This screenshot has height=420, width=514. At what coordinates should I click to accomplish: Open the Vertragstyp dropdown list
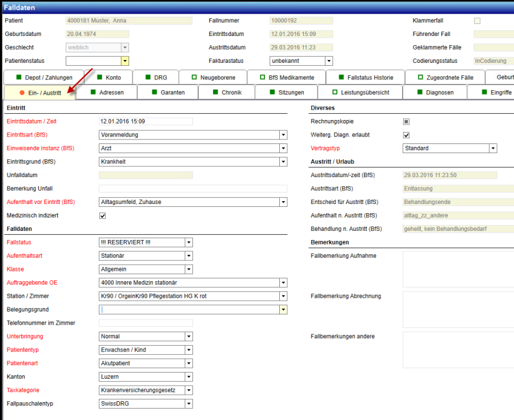[492, 149]
